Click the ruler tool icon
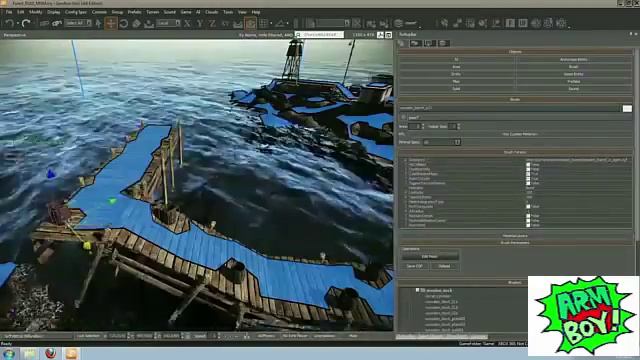 [296, 23]
